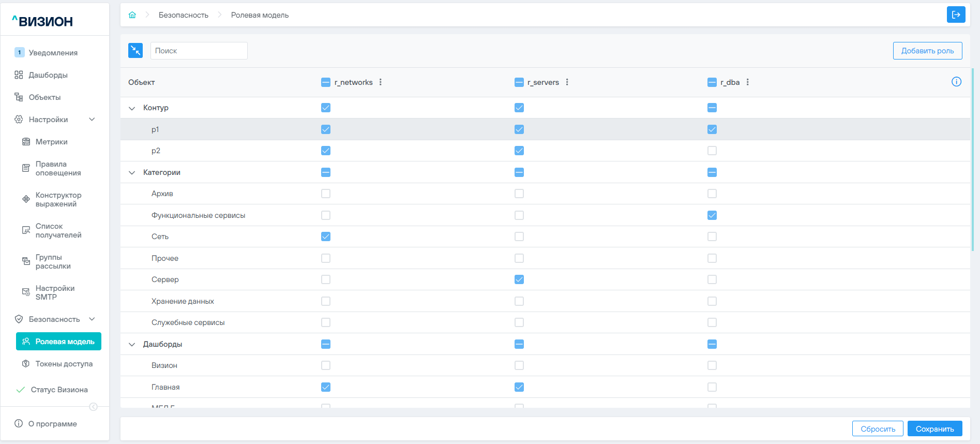This screenshot has height=444, width=980.
Task: Open r_servers role three-dot menu
Action: (x=567, y=82)
